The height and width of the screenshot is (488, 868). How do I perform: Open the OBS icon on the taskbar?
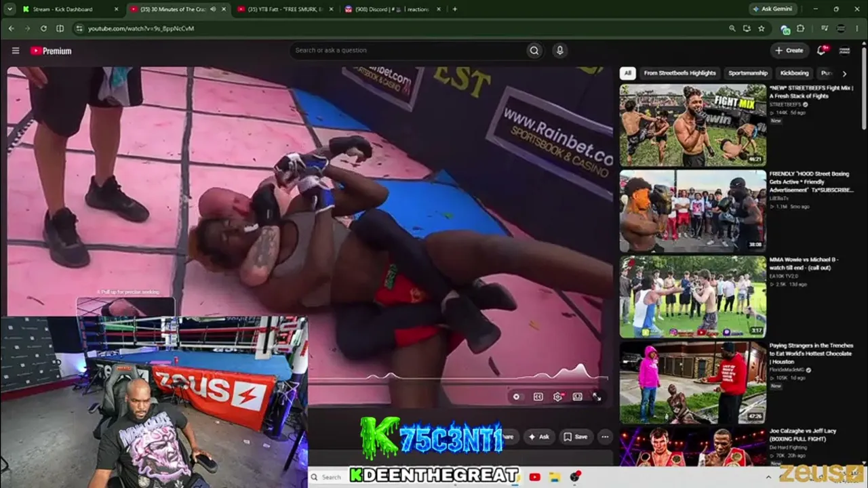coord(576,477)
